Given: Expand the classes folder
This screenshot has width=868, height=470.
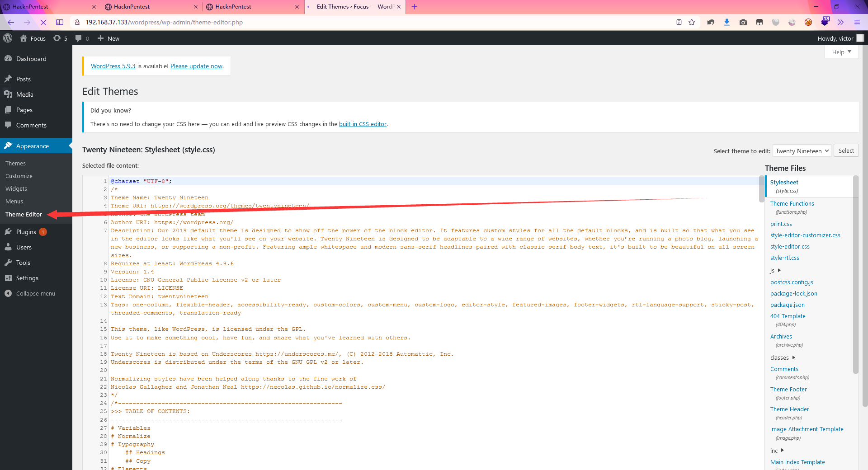Looking at the screenshot, I should point(783,357).
